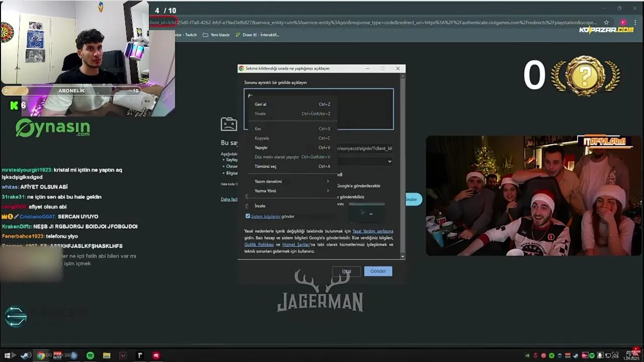Click chat message 'telefonu yiyo'
The image size is (644, 362).
coord(62,236)
